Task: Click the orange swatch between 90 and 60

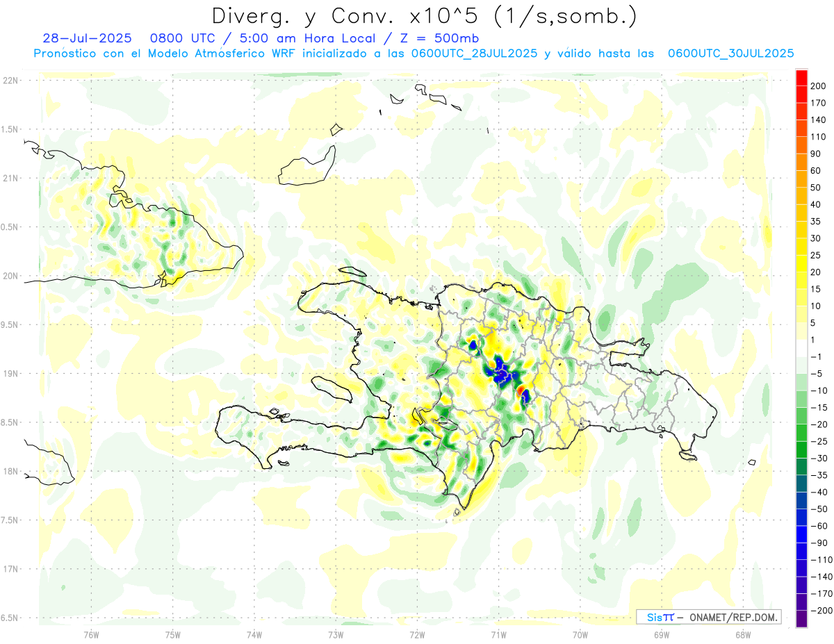Action: coord(802,162)
